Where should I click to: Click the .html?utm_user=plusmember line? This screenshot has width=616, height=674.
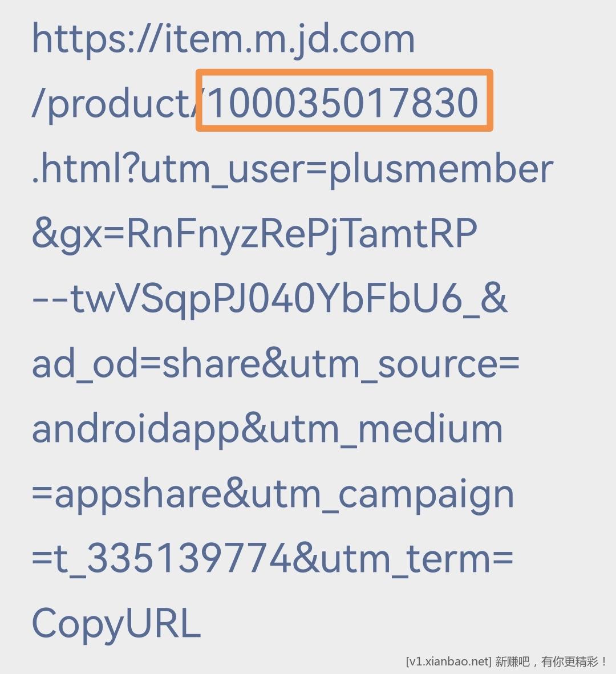pos(293,169)
